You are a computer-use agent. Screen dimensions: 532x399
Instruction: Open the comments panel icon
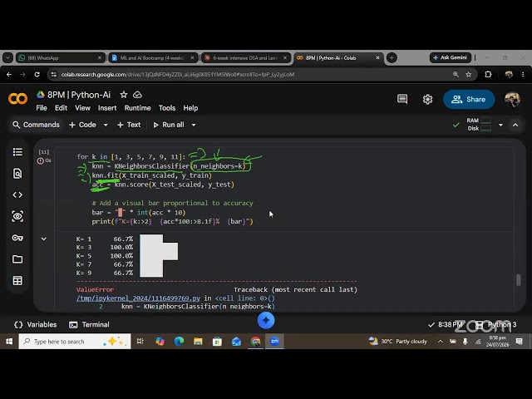point(402,99)
